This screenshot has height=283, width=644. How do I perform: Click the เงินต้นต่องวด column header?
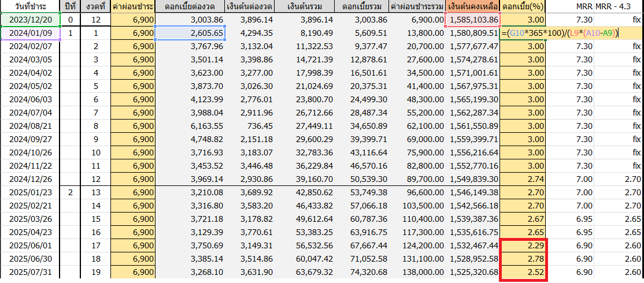click(x=249, y=6)
